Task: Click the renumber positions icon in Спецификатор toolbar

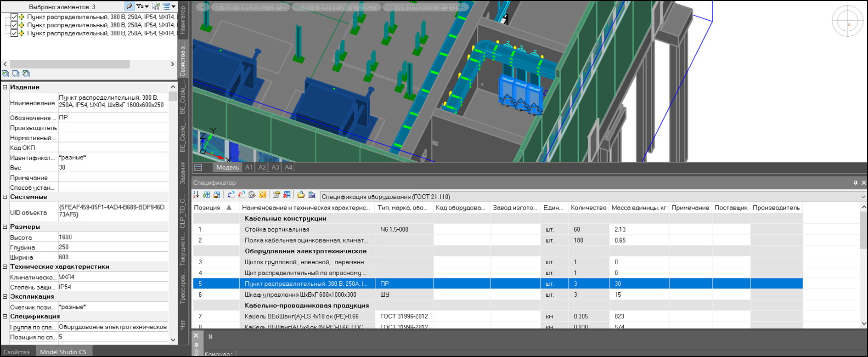Action: [196, 195]
